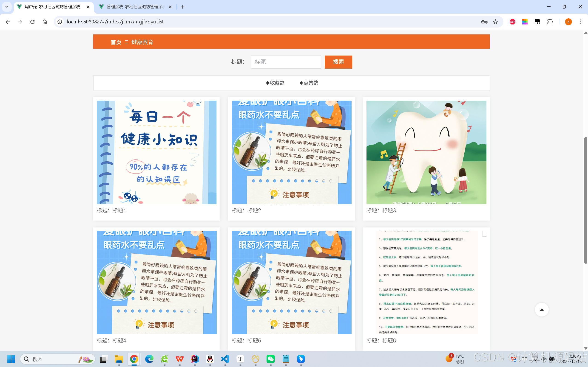Click the orange 搜索 button
588x367 pixels.
pos(338,62)
